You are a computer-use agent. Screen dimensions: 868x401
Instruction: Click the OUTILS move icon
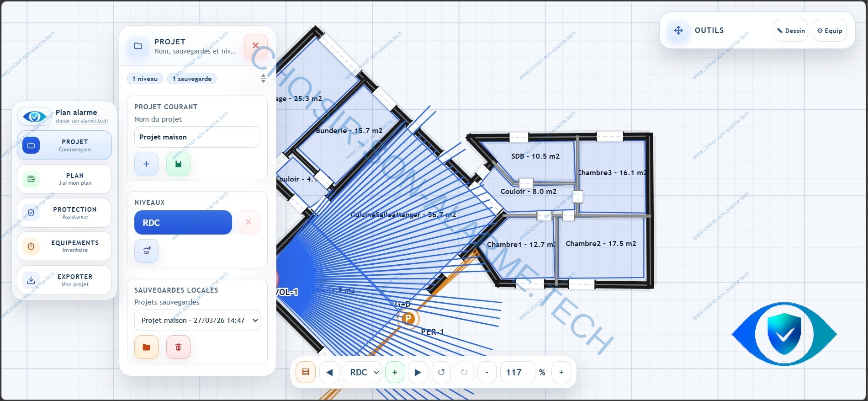point(678,31)
